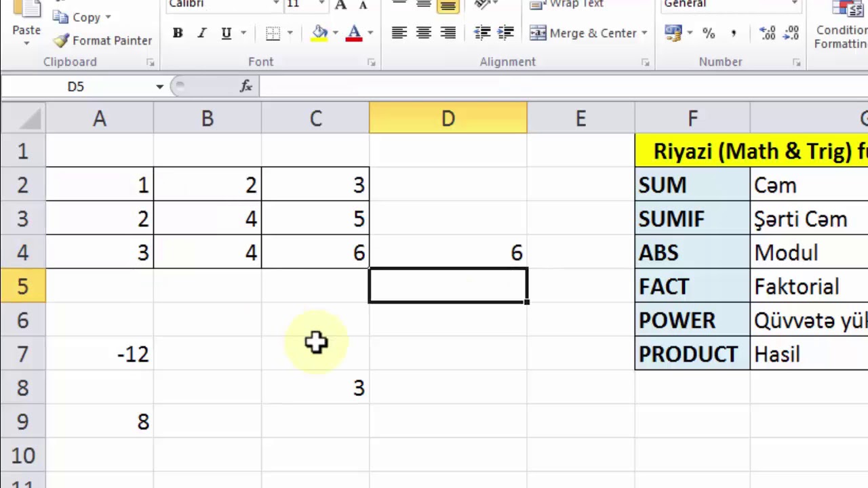Apply the yellow Fill Color bucket
868x488 pixels.
(x=320, y=33)
